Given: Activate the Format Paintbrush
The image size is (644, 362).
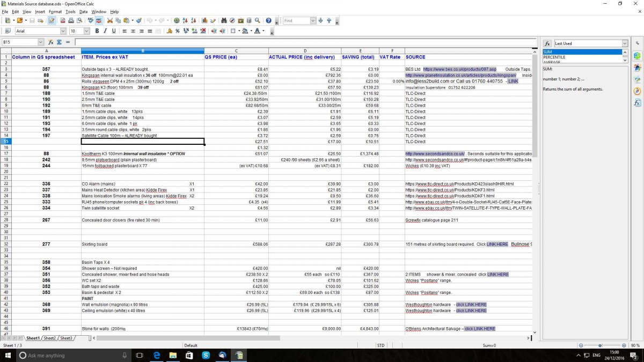Looking at the screenshot, I should pyautogui.click(x=138, y=20).
